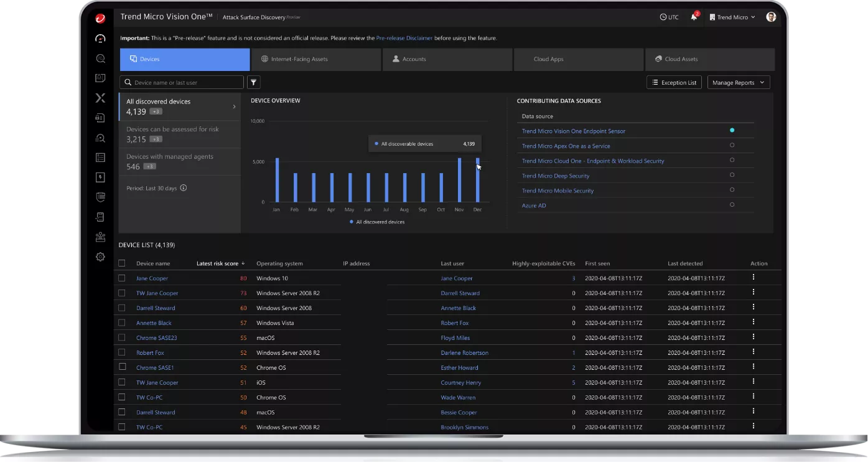868x462 pixels.
Task: Open the checklist icon in sidebar
Action: coord(100,158)
